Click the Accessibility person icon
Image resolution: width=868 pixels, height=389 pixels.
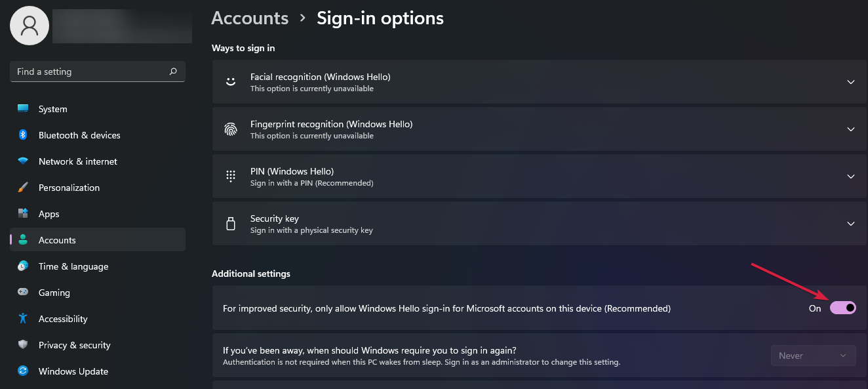[x=23, y=319]
